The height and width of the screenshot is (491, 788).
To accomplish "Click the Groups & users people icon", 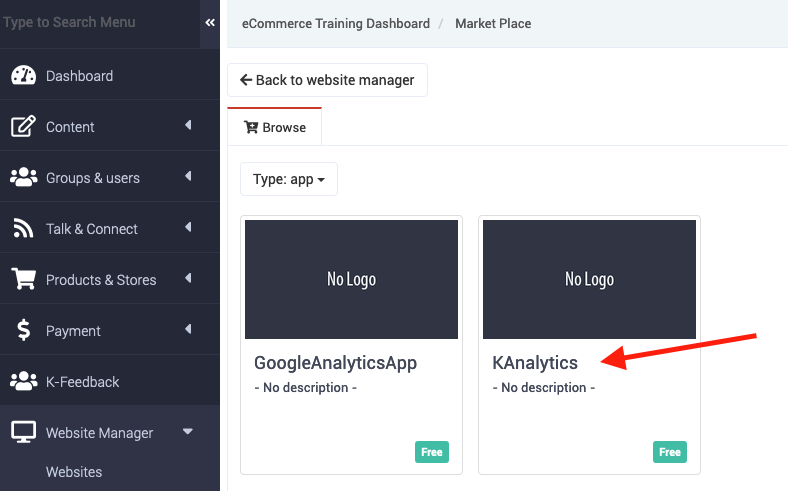I will pyautogui.click(x=23, y=178).
